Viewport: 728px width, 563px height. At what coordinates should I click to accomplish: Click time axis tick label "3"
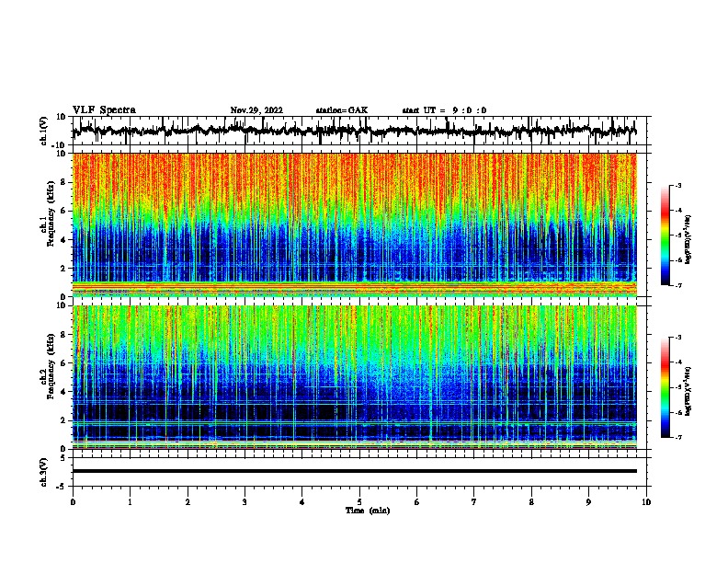pos(245,502)
